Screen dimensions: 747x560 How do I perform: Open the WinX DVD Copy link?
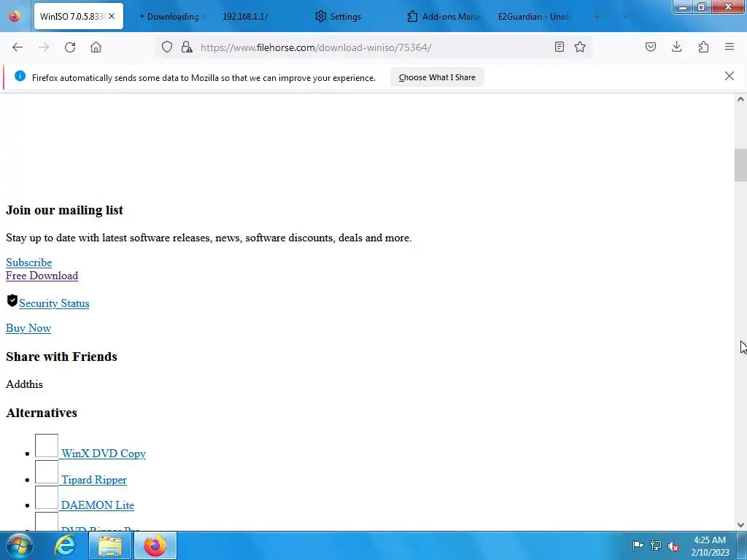[x=104, y=454]
